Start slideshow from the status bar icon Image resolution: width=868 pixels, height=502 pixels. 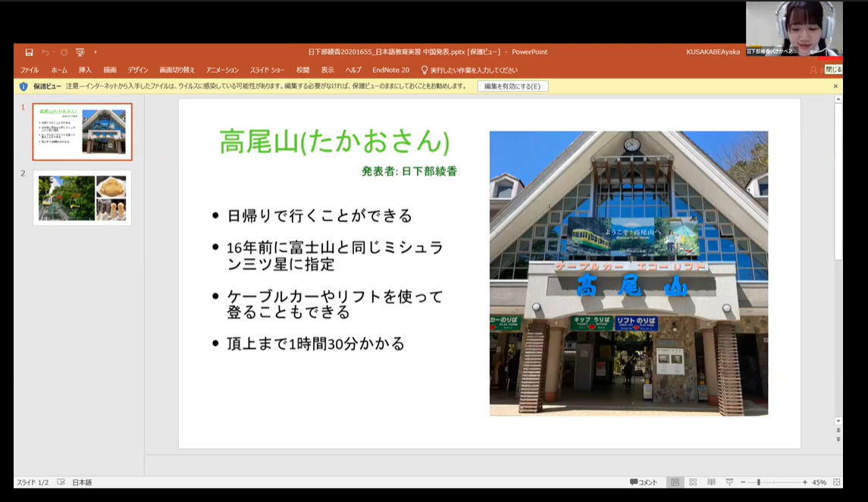(x=729, y=482)
